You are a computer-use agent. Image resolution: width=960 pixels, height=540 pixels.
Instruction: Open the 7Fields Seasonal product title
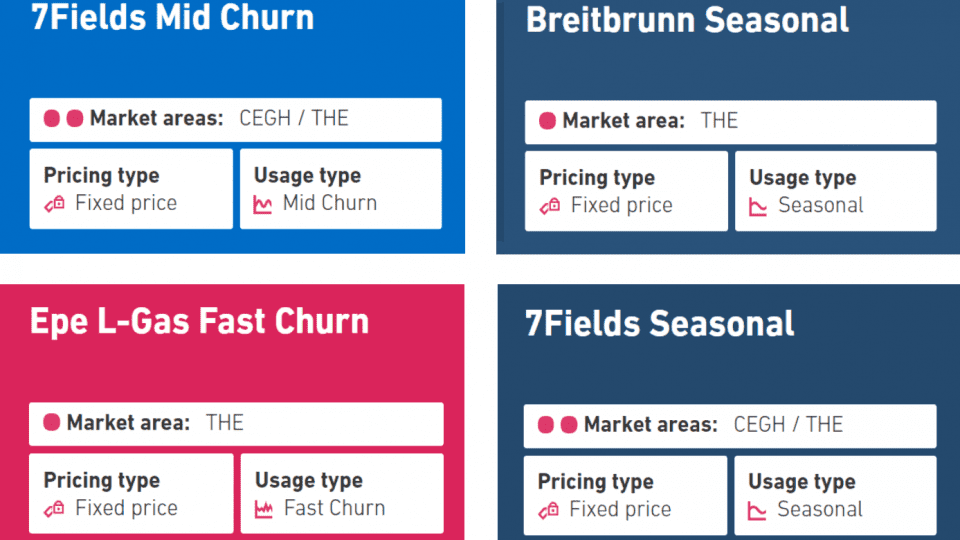pos(659,323)
